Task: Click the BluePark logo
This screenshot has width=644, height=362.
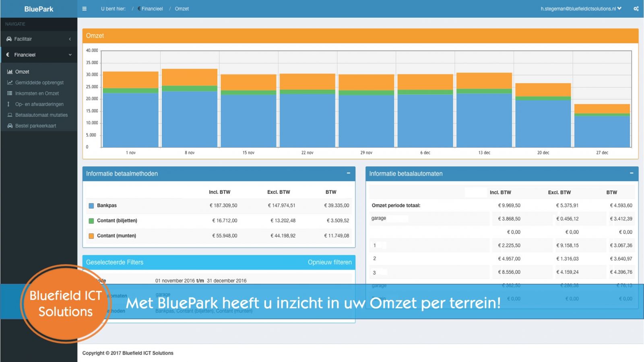Action: (x=39, y=9)
